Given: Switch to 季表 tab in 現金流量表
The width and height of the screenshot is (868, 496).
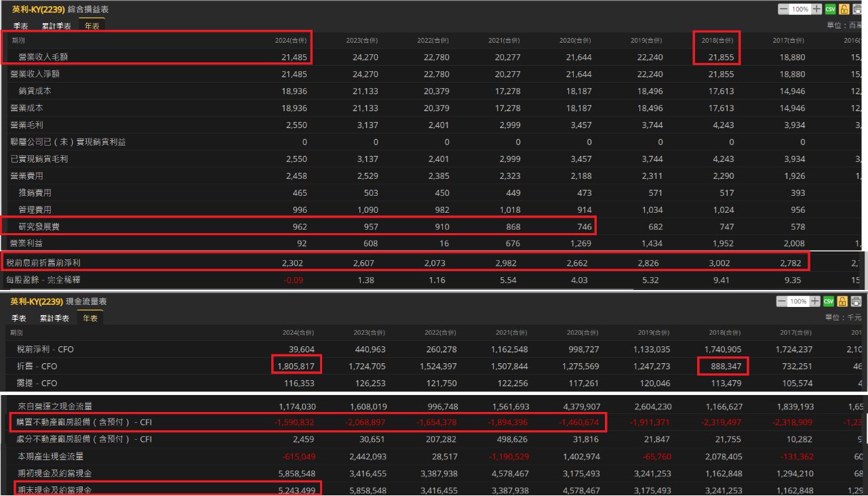Looking at the screenshot, I should 20,318.
